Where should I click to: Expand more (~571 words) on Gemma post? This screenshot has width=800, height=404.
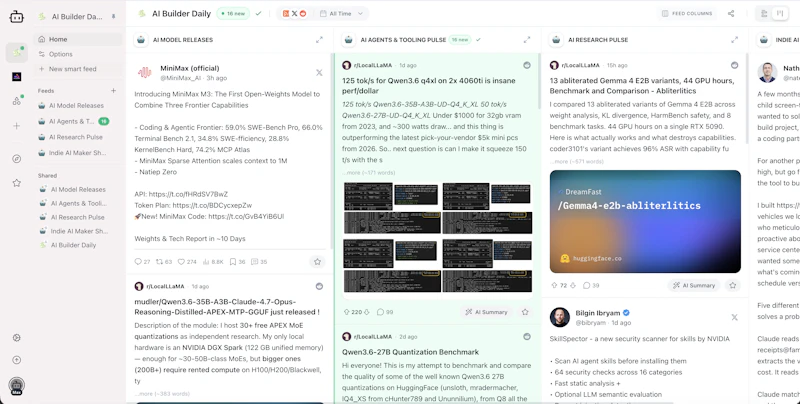pyautogui.click(x=577, y=161)
